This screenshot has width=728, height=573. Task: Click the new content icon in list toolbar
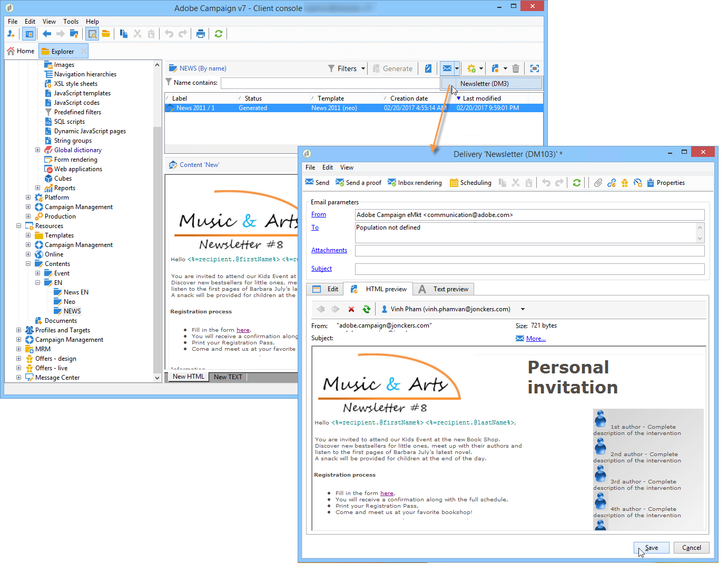[495, 68]
